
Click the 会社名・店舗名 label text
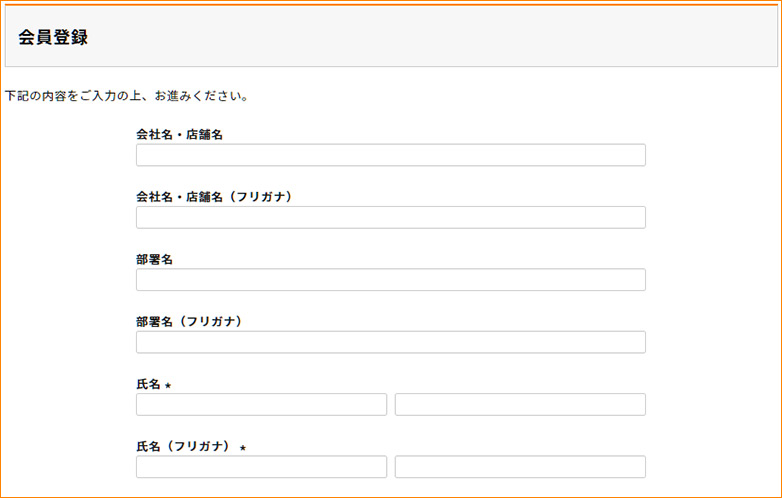[x=179, y=134]
